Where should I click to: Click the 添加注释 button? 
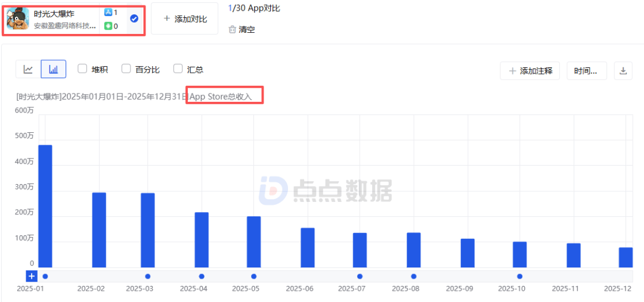530,71
